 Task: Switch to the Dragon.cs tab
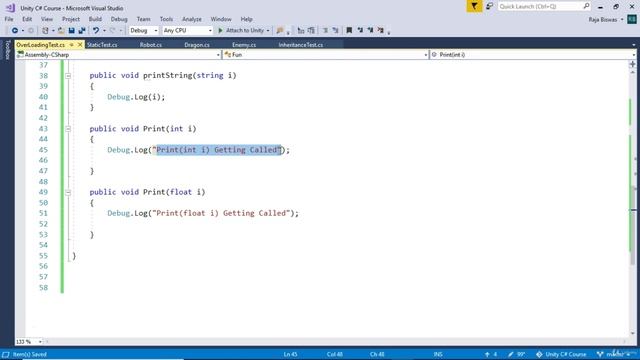click(197, 45)
